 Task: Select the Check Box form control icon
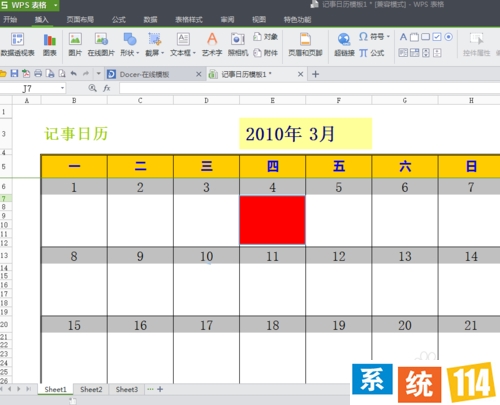tap(437, 37)
